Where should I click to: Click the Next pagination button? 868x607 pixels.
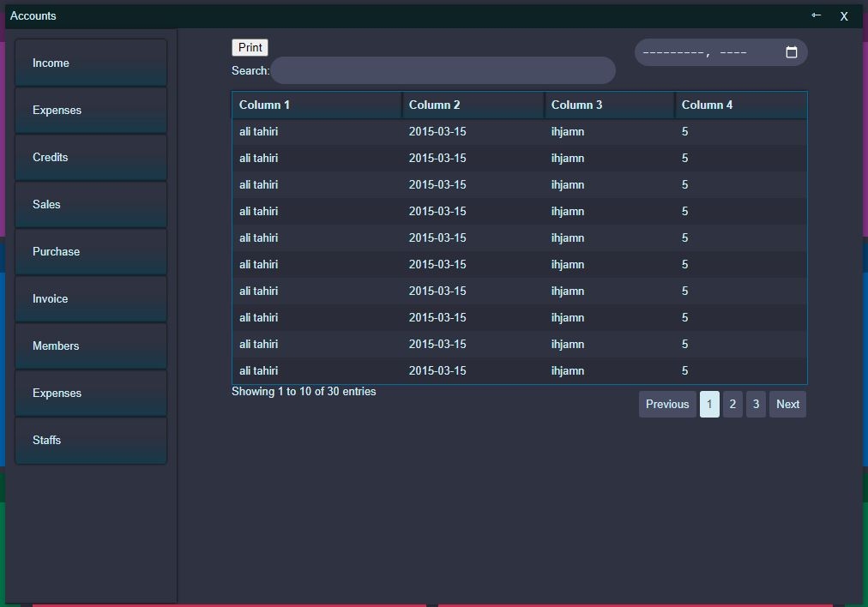pos(787,404)
